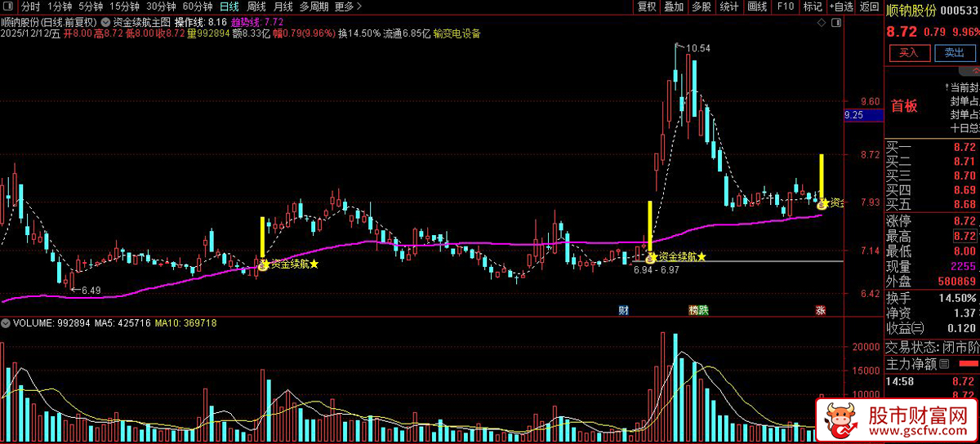Click the MA10: 369718 volume label

pos(185,323)
